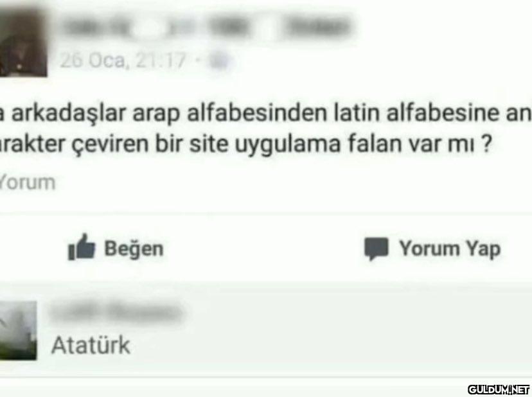Open the blurred author name at the top
This screenshot has width=532, height=397.
208,28
